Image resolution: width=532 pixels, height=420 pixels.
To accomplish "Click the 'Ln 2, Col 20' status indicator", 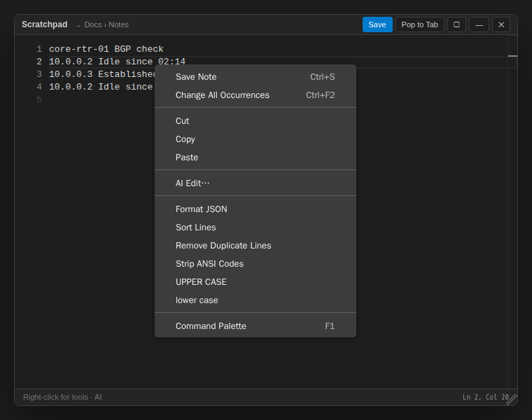I will [486, 398].
